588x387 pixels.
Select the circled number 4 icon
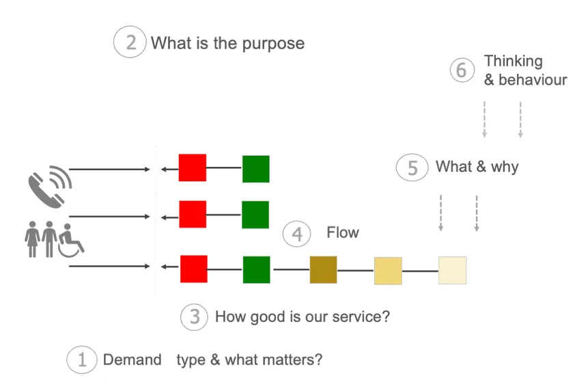coord(297,234)
